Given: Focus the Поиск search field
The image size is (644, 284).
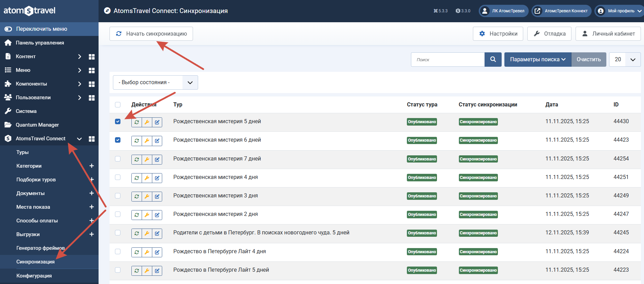Looking at the screenshot, I should click(x=448, y=60).
